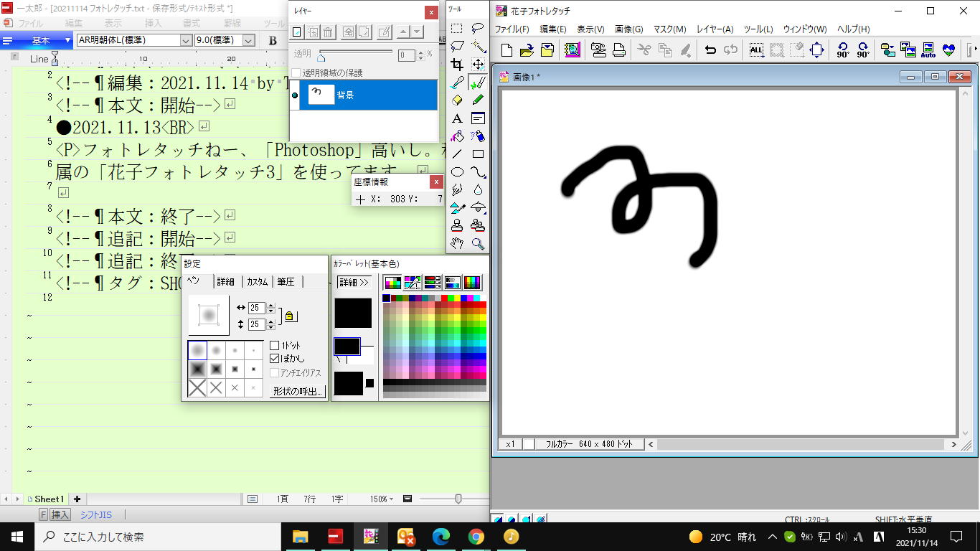
Task: Enable the 1ドット checkbox
Action: coord(274,345)
